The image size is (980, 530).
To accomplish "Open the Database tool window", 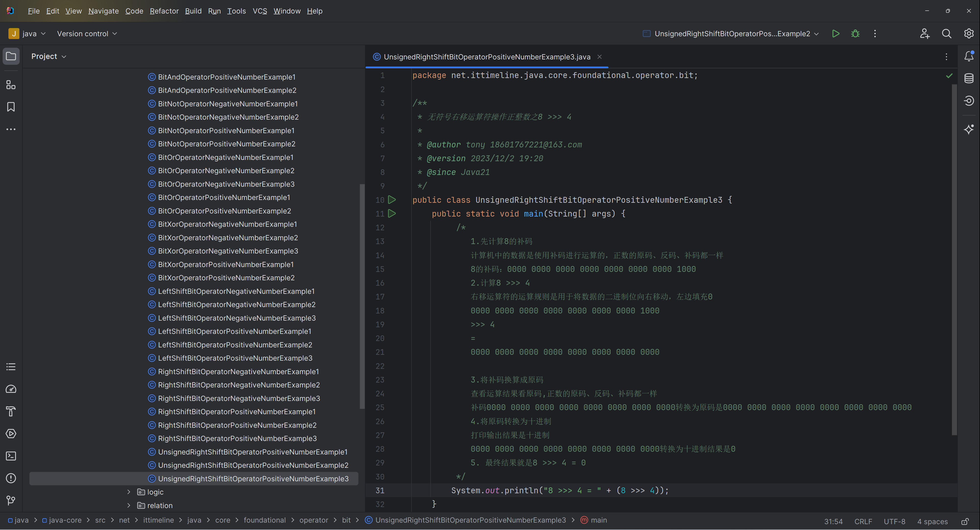I will point(969,78).
